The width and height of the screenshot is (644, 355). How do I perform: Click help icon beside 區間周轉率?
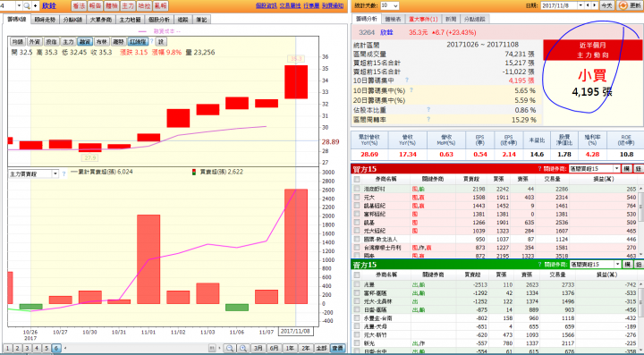coord(428,120)
